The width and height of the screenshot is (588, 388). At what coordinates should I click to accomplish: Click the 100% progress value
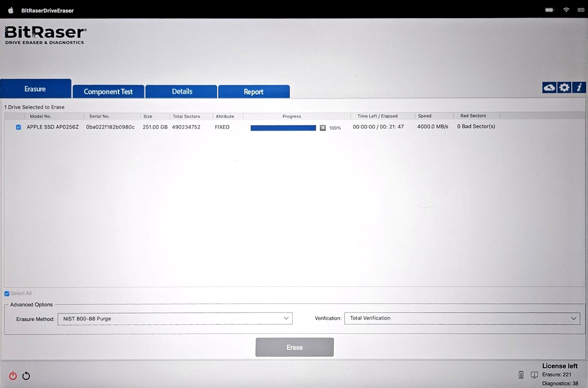335,128
